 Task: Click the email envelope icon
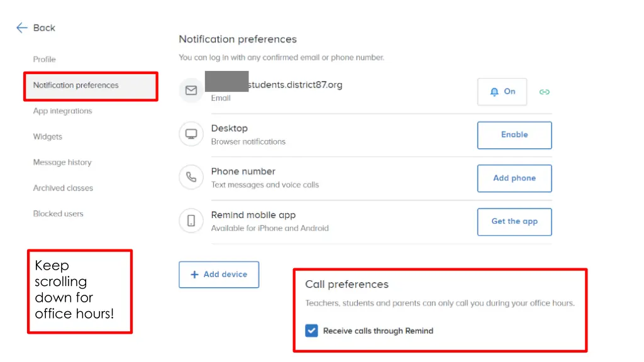point(191,91)
